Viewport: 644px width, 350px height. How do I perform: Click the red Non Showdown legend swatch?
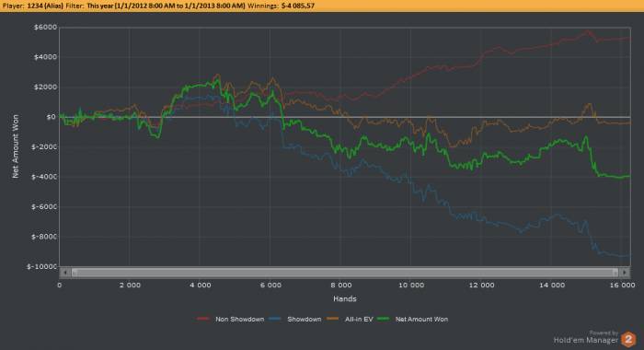[x=203, y=319]
